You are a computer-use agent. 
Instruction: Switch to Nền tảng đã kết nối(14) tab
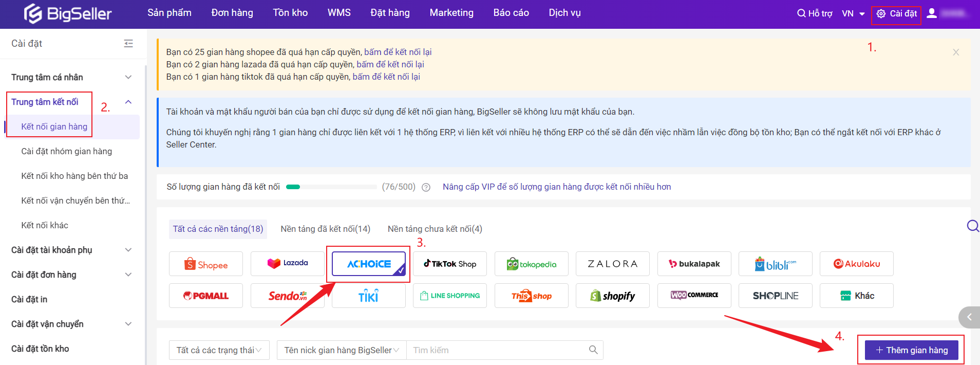(x=326, y=229)
